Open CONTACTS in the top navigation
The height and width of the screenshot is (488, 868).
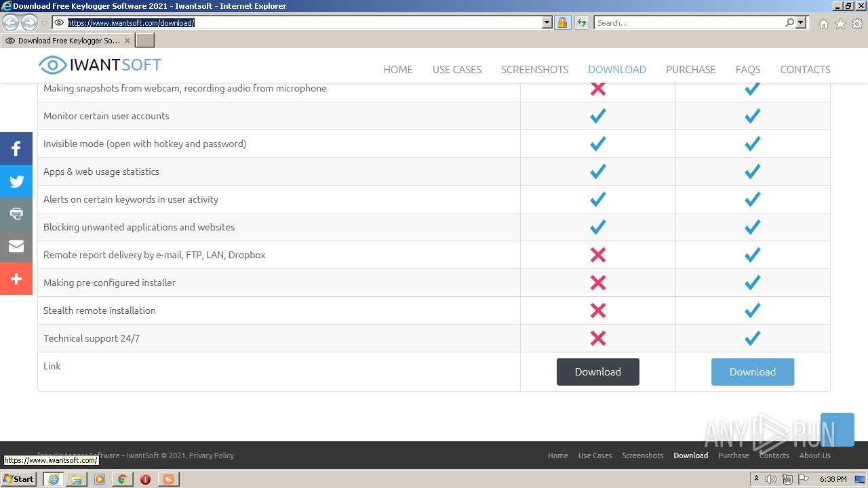click(x=806, y=69)
